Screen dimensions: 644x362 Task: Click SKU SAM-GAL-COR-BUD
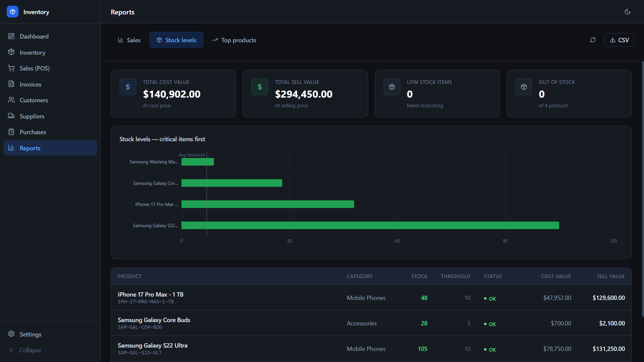[140, 327]
